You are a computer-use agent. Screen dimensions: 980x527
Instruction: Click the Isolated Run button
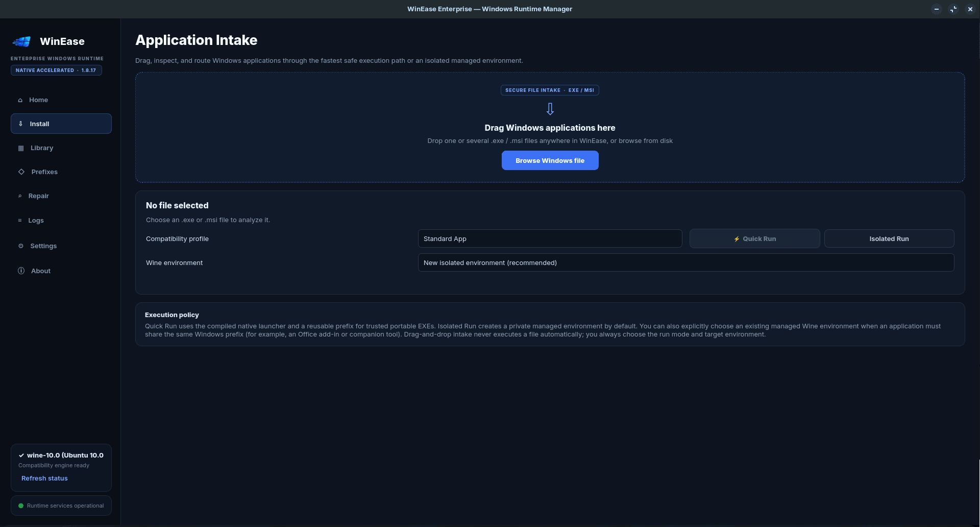click(889, 238)
